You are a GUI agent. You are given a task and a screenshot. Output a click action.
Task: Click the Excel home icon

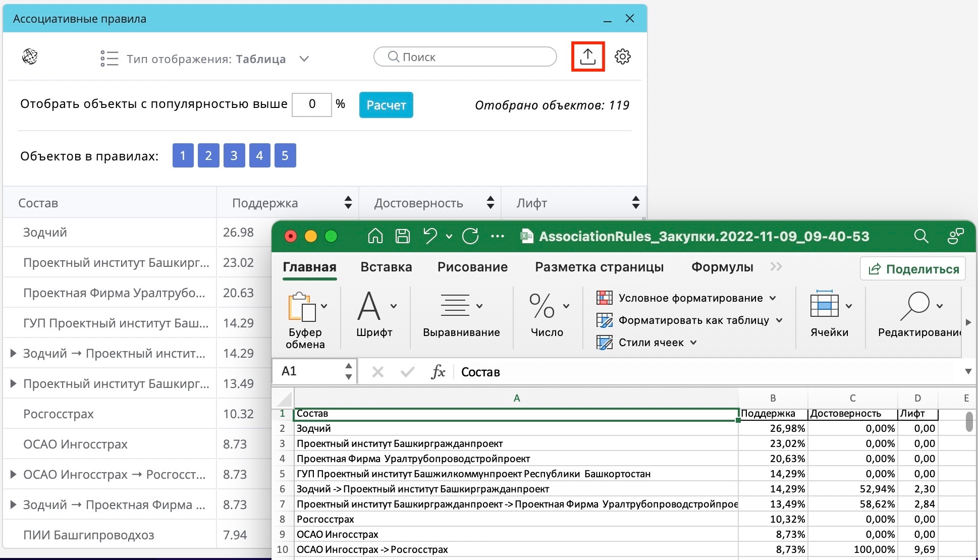coord(375,236)
